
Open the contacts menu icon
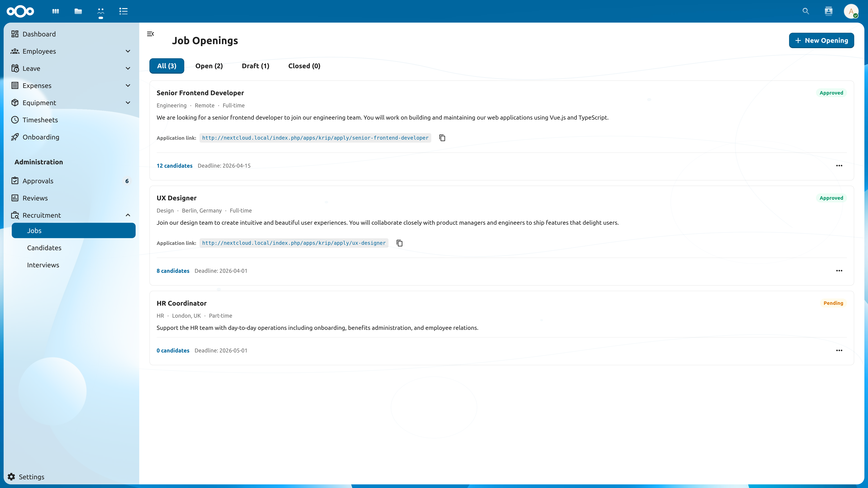pyautogui.click(x=828, y=11)
